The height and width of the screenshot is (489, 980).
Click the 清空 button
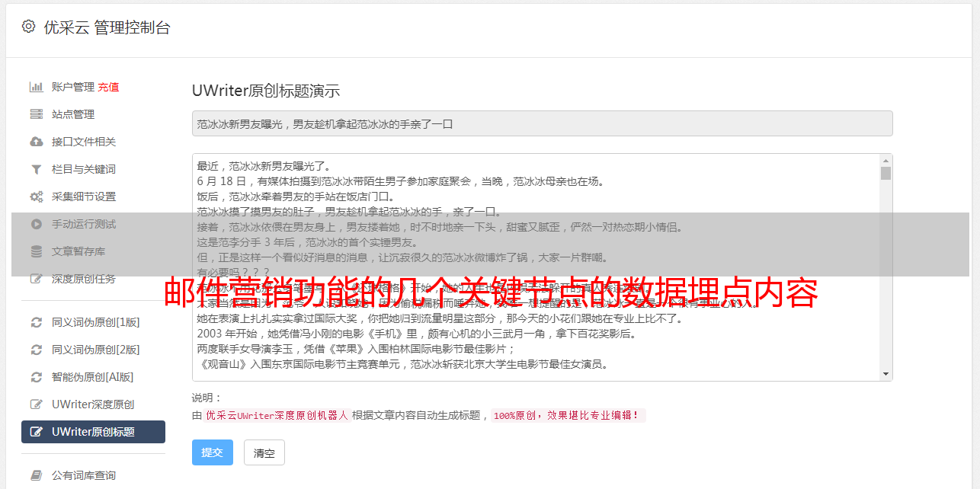pos(264,452)
